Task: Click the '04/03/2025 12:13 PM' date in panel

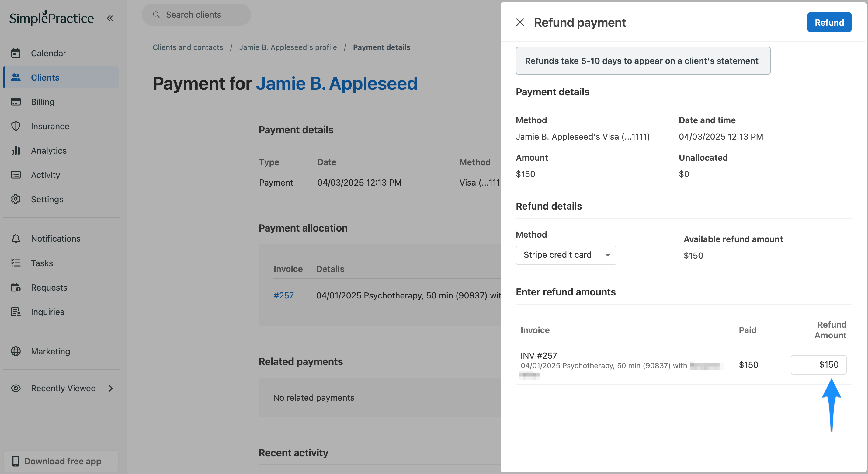Action: coord(721,137)
